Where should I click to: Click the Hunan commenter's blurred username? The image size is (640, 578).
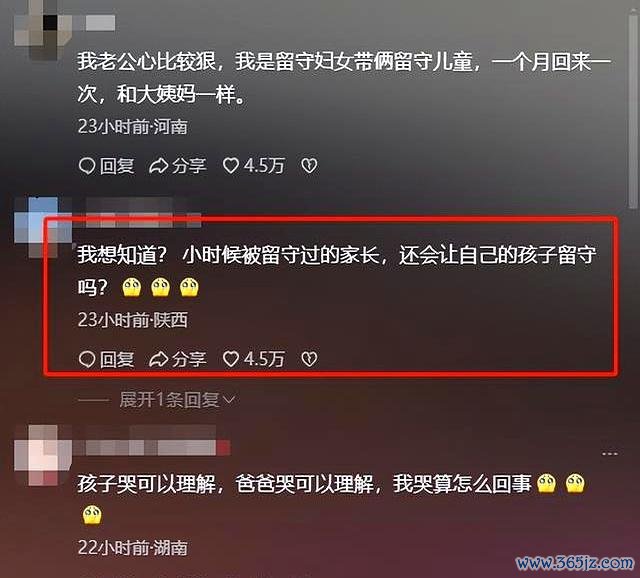[x=152, y=442]
